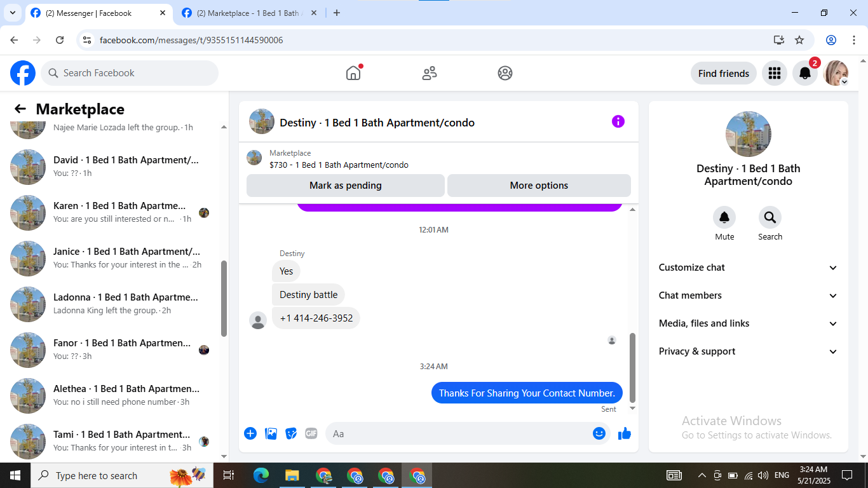Open the Chrome tab search dropdown
Image resolution: width=868 pixels, height=488 pixels.
(x=13, y=13)
